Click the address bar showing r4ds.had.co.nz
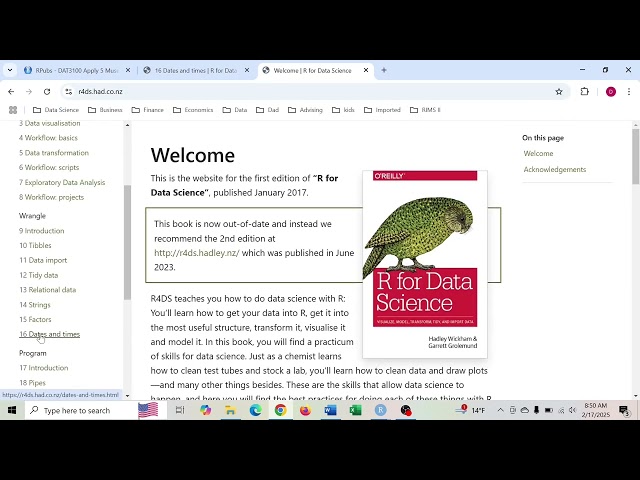Viewport: 640px width, 480px height. [x=300, y=91]
